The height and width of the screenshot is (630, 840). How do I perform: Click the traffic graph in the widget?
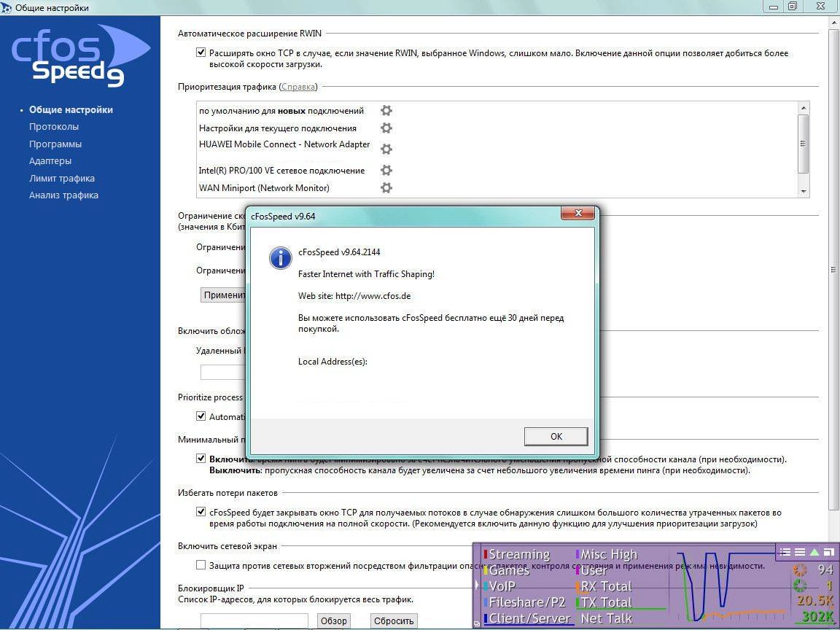pos(731,586)
